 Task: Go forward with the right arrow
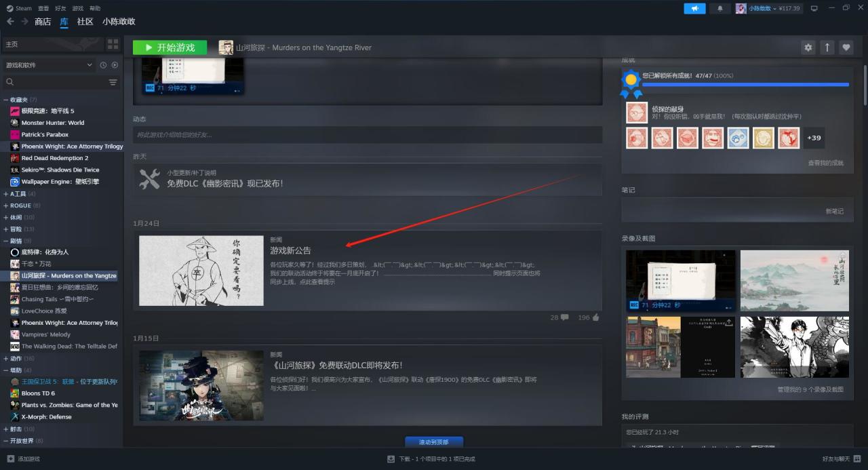[x=24, y=22]
